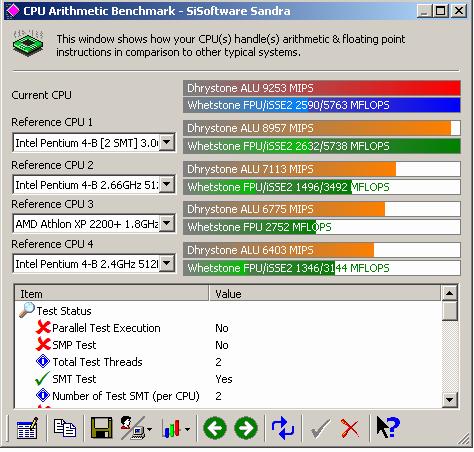Minimize the Sandra benchmark window

[x=424, y=11]
